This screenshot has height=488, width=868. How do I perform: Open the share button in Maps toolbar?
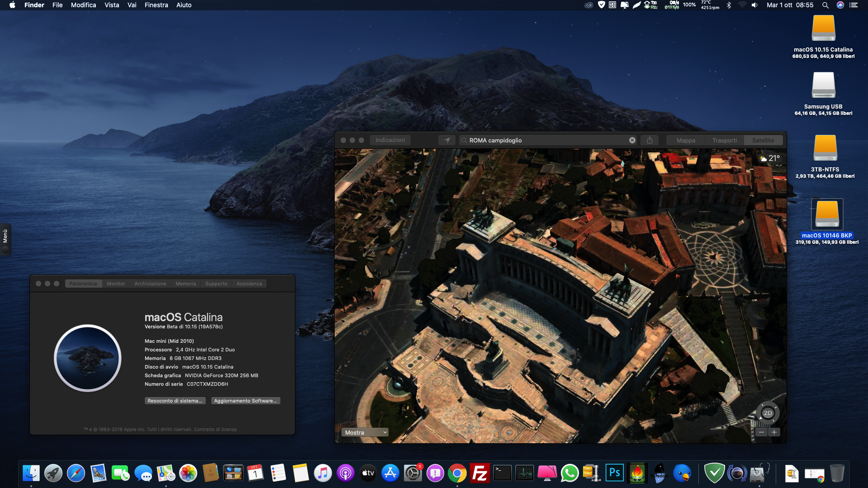(650, 140)
